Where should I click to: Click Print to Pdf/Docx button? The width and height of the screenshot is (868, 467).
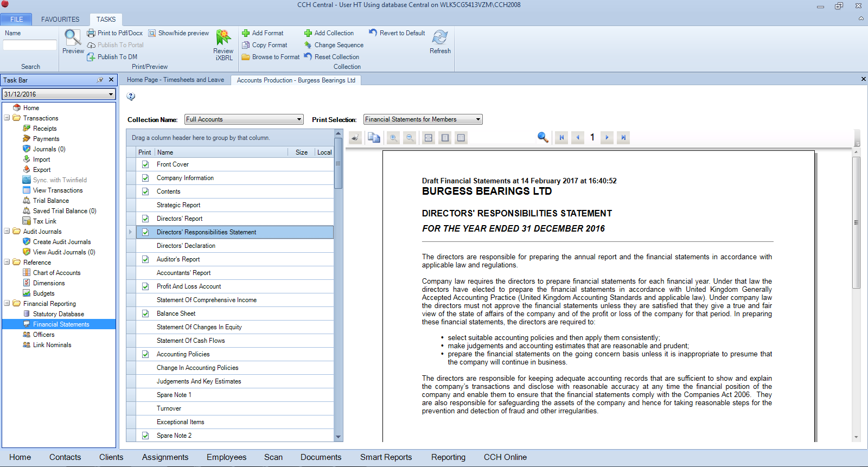(115, 33)
